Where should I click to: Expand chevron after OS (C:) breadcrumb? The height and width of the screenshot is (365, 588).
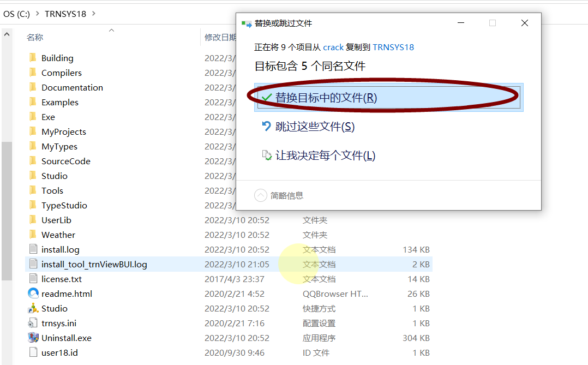click(38, 14)
